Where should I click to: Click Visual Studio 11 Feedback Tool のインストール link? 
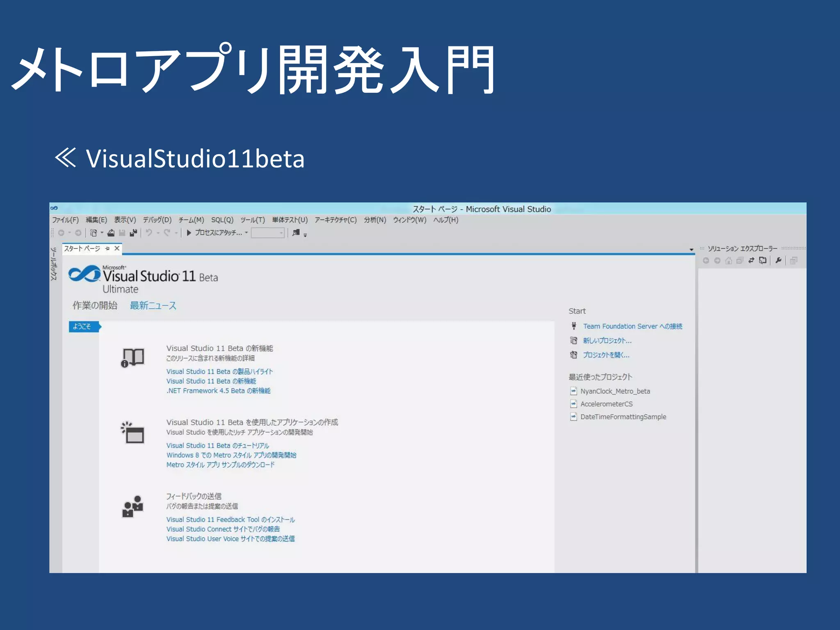(231, 520)
